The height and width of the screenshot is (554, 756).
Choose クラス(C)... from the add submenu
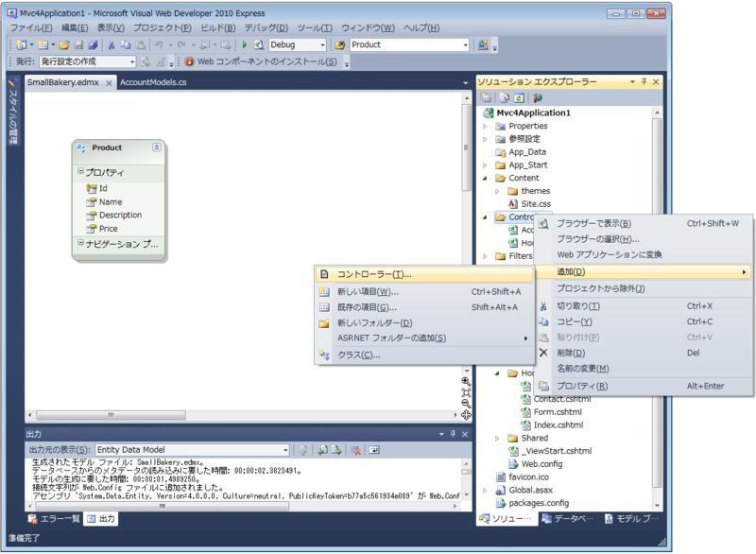[424, 355]
